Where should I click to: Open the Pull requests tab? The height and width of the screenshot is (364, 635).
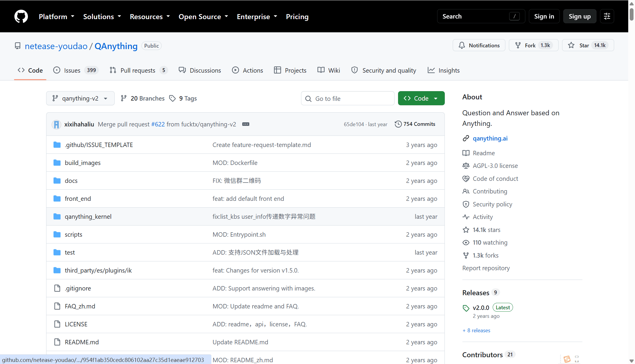click(x=138, y=70)
